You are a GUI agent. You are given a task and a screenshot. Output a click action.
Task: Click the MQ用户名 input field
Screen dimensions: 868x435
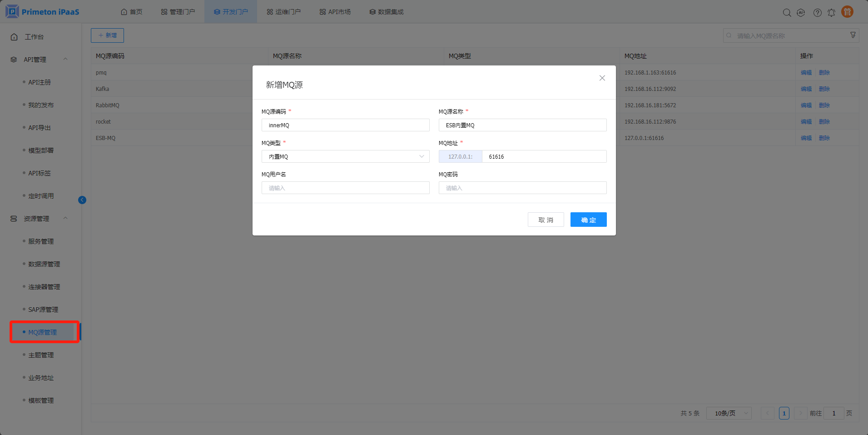click(345, 188)
